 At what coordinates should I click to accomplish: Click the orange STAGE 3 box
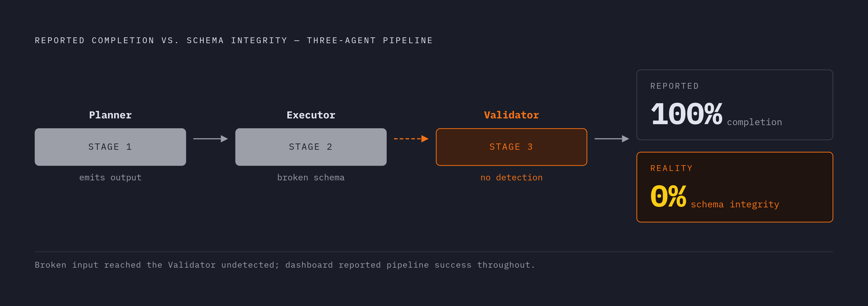(x=511, y=147)
